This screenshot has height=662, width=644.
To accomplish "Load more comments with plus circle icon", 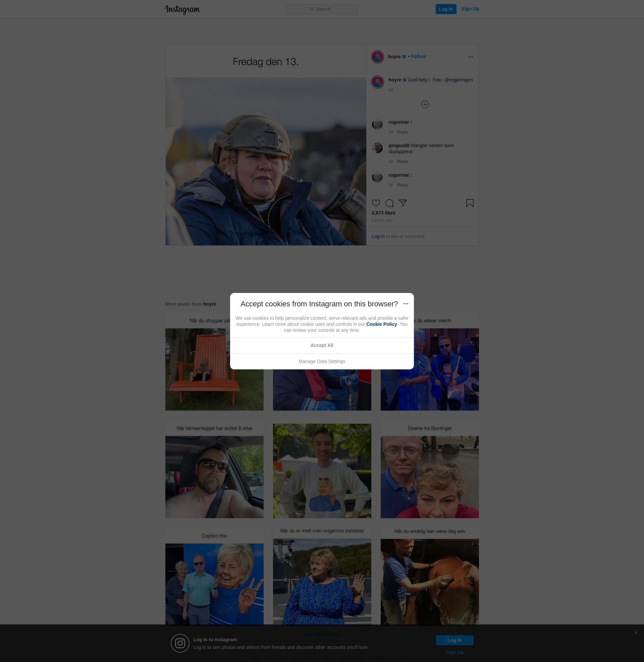I will 425,105.
